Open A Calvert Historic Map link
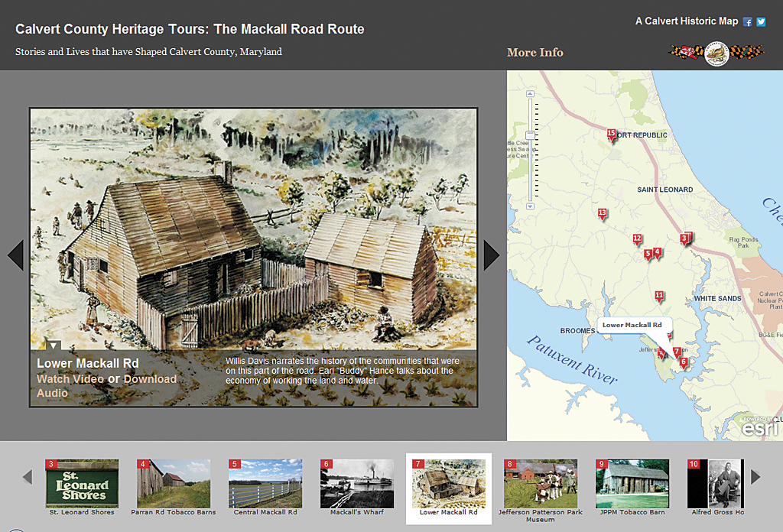783x532 pixels. pyautogui.click(x=687, y=21)
